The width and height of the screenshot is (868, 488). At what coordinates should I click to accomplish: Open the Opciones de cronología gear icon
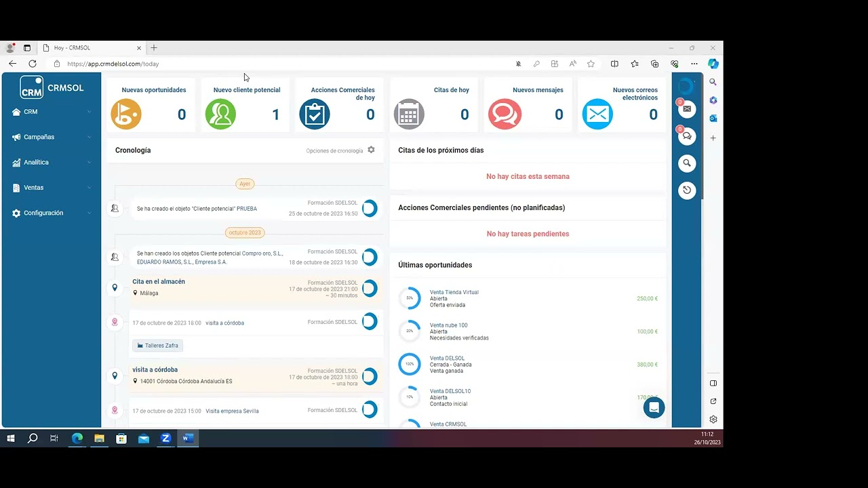(371, 150)
